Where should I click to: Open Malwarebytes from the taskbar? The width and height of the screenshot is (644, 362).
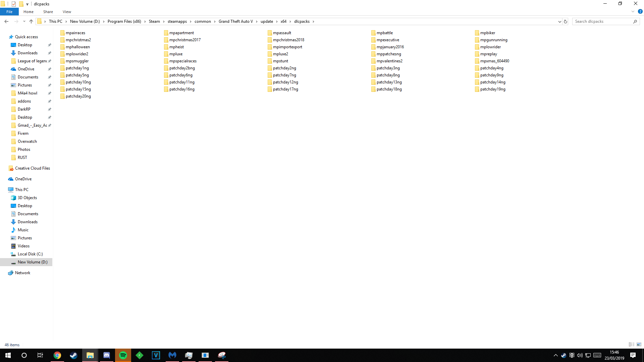(172, 355)
